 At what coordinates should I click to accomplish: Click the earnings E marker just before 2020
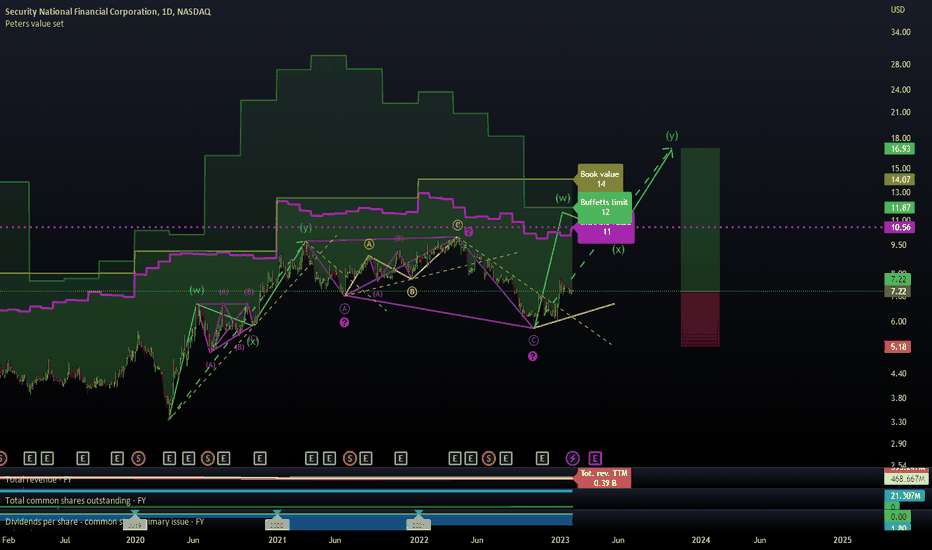click(117, 458)
